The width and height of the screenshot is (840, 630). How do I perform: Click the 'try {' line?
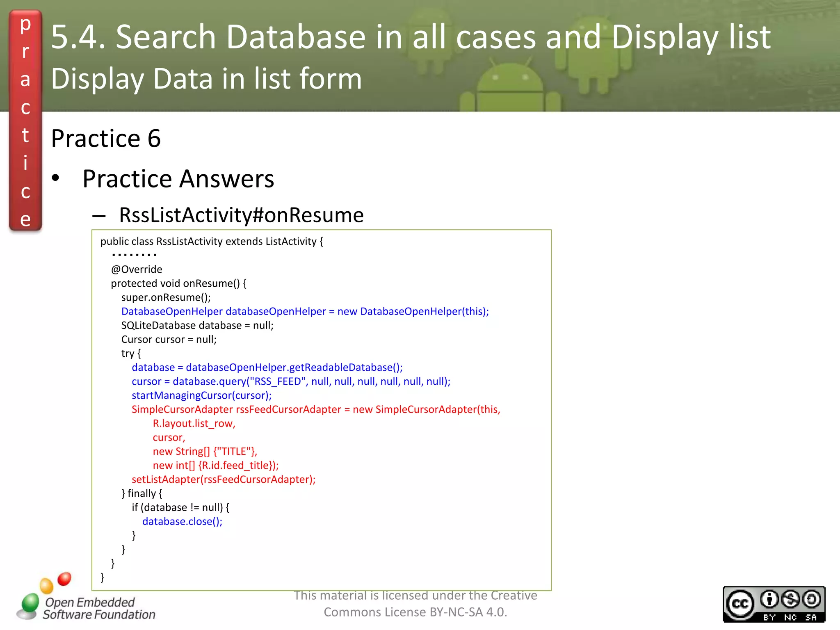[131, 354]
